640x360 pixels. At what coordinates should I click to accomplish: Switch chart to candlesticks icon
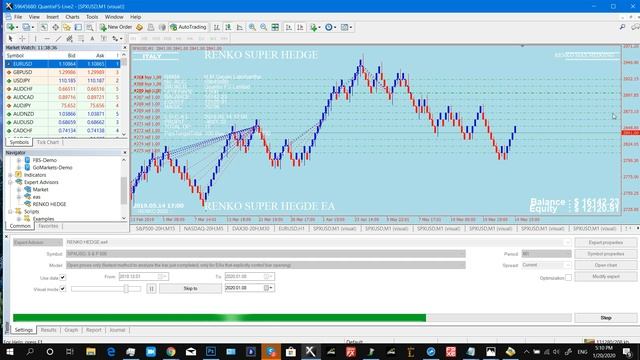click(x=228, y=27)
